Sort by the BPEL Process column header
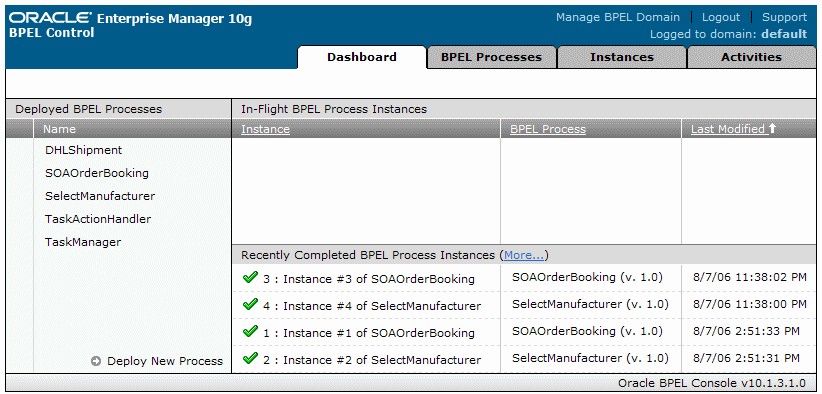 click(548, 129)
